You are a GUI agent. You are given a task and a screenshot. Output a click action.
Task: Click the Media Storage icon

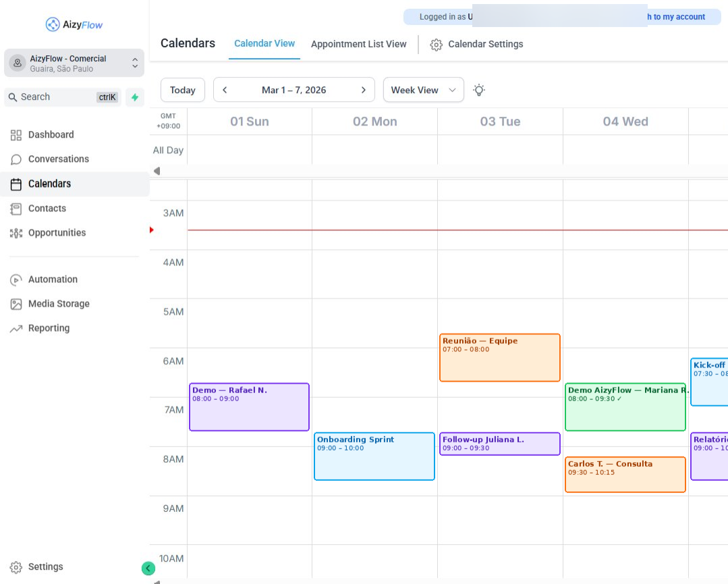[15, 304]
